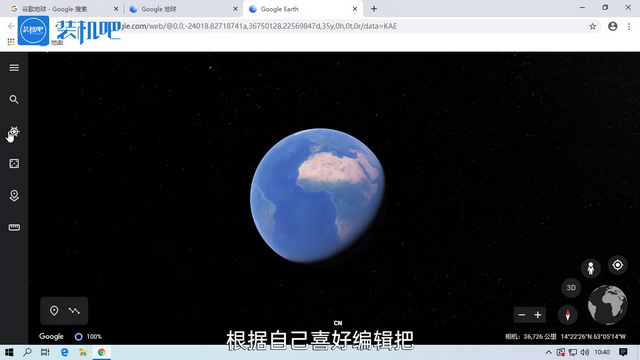Zoom in with the plus button
640x360 pixels.
(x=538, y=315)
